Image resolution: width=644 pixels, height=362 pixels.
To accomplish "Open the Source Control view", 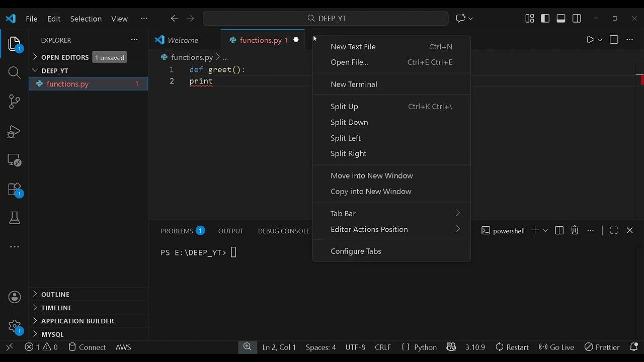I will 15,102.
